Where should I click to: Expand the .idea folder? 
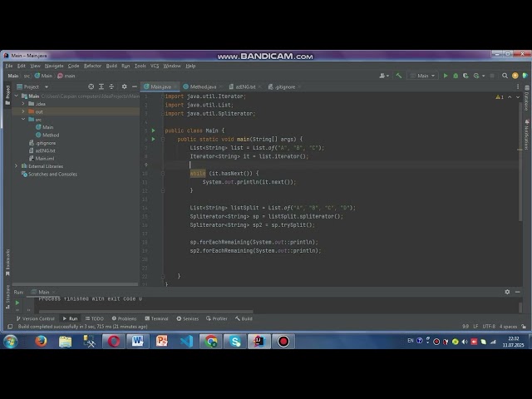pos(23,104)
